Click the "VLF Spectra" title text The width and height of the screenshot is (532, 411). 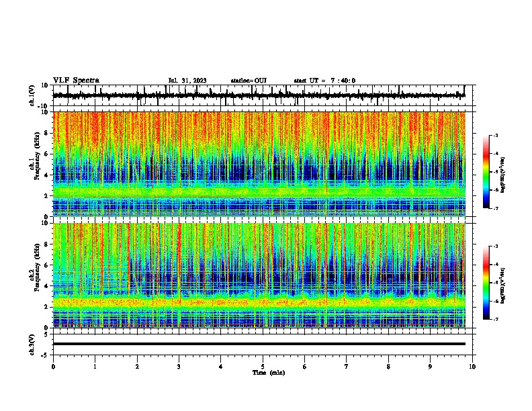tap(76, 80)
